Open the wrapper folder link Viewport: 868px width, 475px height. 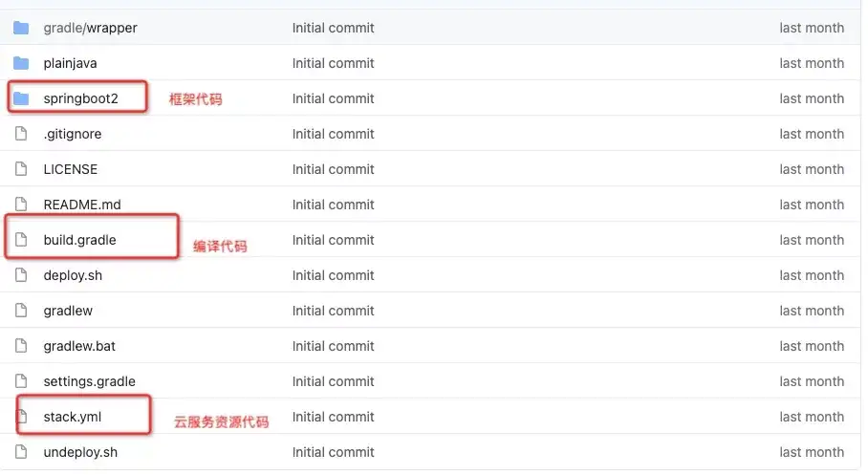pyautogui.click(x=113, y=28)
